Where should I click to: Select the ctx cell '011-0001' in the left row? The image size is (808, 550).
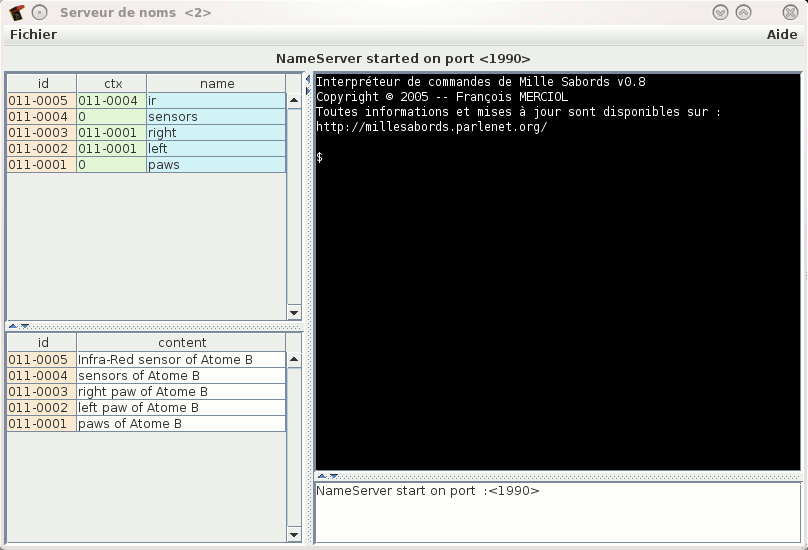[x=111, y=148]
